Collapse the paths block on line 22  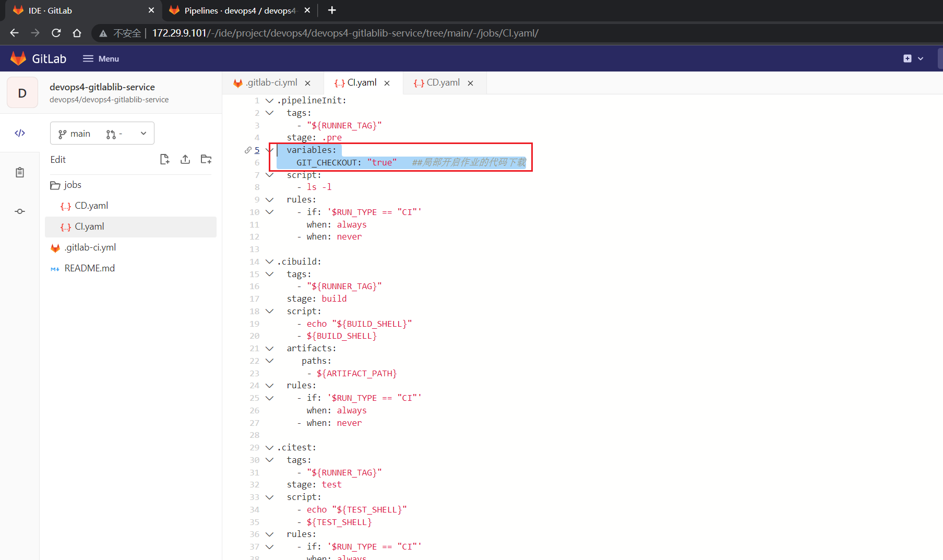click(269, 361)
